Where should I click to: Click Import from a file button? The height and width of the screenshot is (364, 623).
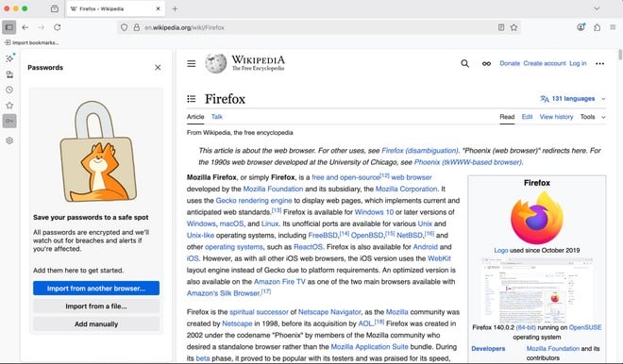pos(96,306)
